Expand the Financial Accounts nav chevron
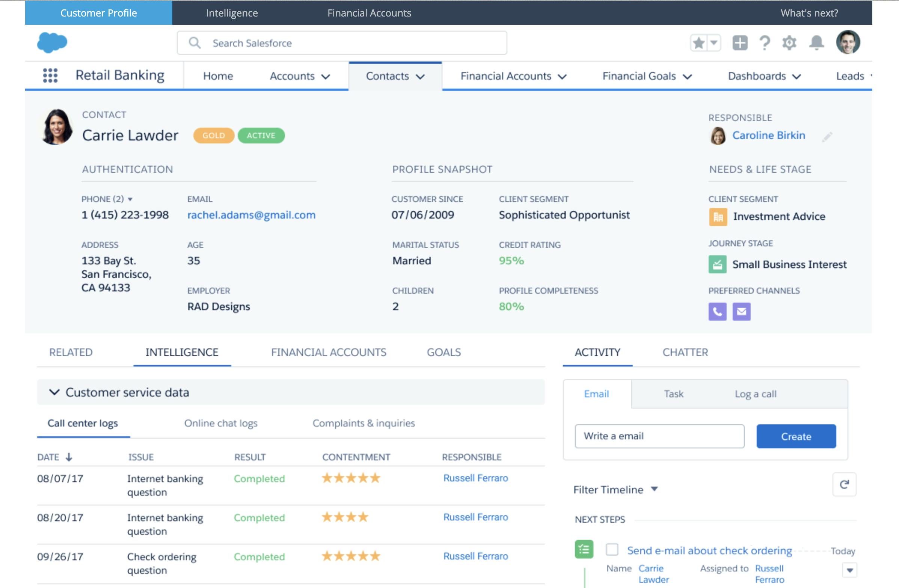This screenshot has height=588, width=899. click(562, 77)
